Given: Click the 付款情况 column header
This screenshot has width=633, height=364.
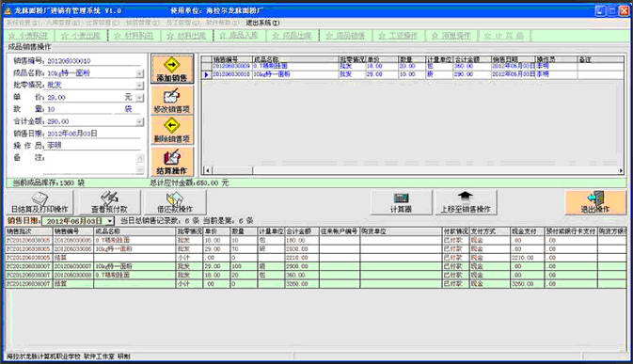Looking at the screenshot, I should [x=456, y=231].
